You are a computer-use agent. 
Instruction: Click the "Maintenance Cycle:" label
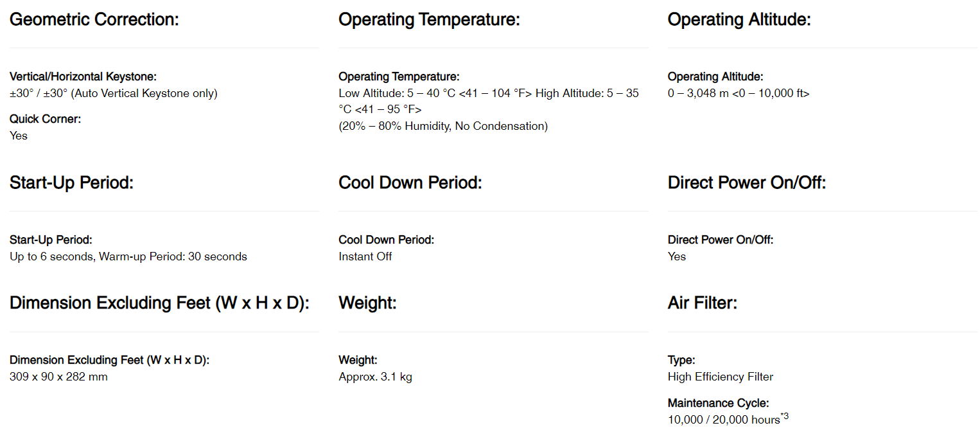pos(718,403)
